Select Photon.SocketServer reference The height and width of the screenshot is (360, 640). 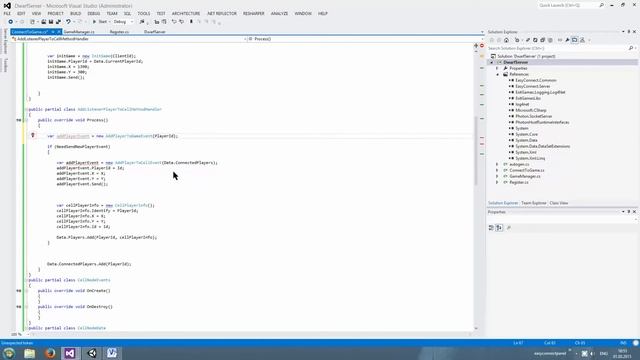pos(533,116)
